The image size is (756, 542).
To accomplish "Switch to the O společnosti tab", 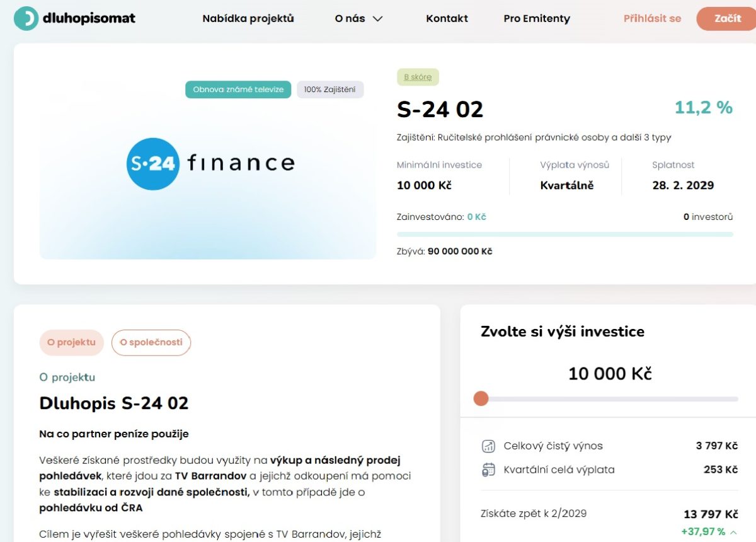I will pos(151,342).
